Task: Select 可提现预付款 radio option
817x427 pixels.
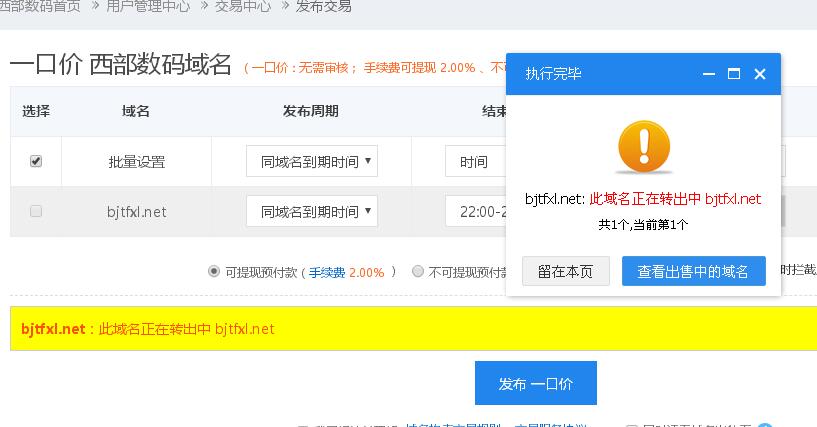Action: coord(214,271)
